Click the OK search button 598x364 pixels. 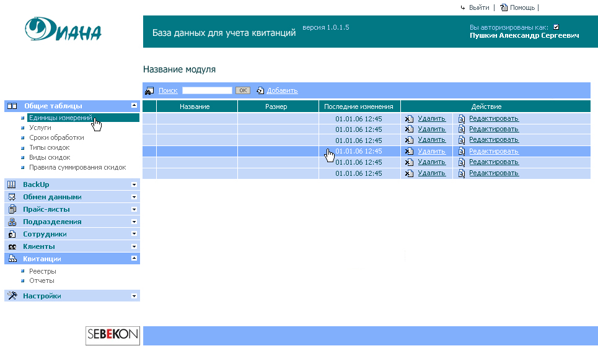tap(242, 90)
